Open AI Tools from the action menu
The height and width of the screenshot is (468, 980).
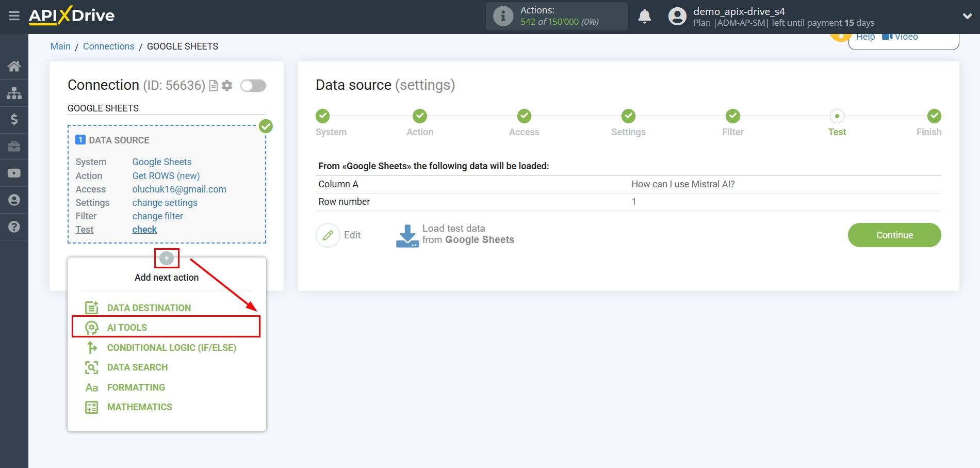point(127,327)
